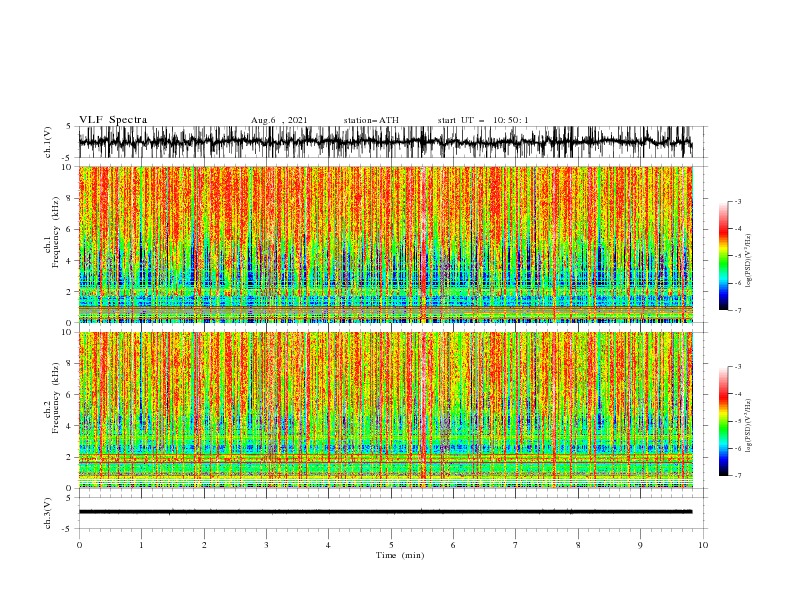Click inside the ch.2 spectrogram panel
The height and width of the screenshot is (612, 792).
pos(385,410)
